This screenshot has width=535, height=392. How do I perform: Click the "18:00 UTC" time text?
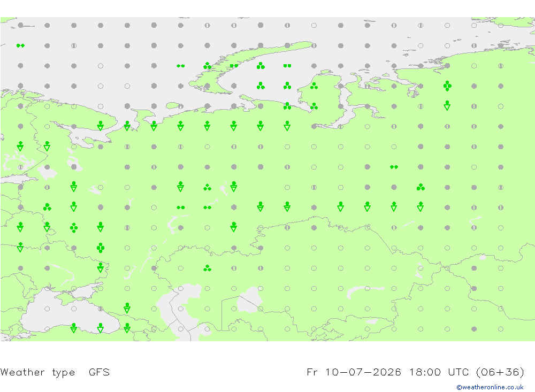click(439, 372)
